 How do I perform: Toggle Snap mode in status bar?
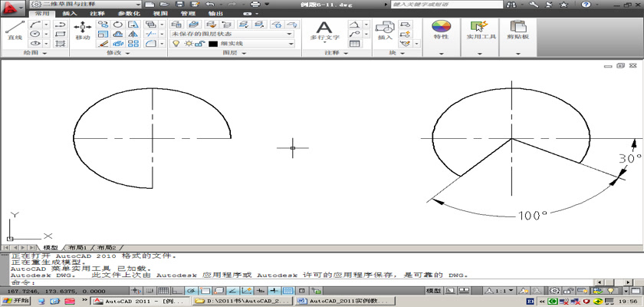tap(150, 291)
